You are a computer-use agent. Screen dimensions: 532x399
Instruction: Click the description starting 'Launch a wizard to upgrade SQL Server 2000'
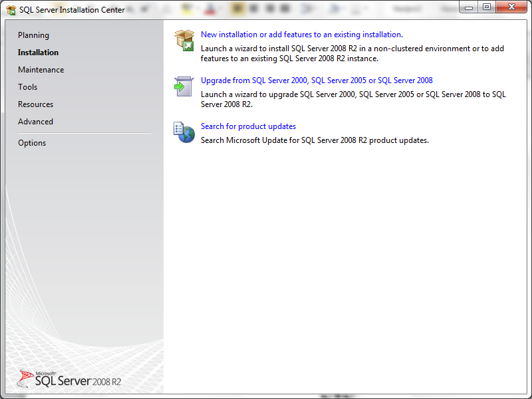click(353, 99)
